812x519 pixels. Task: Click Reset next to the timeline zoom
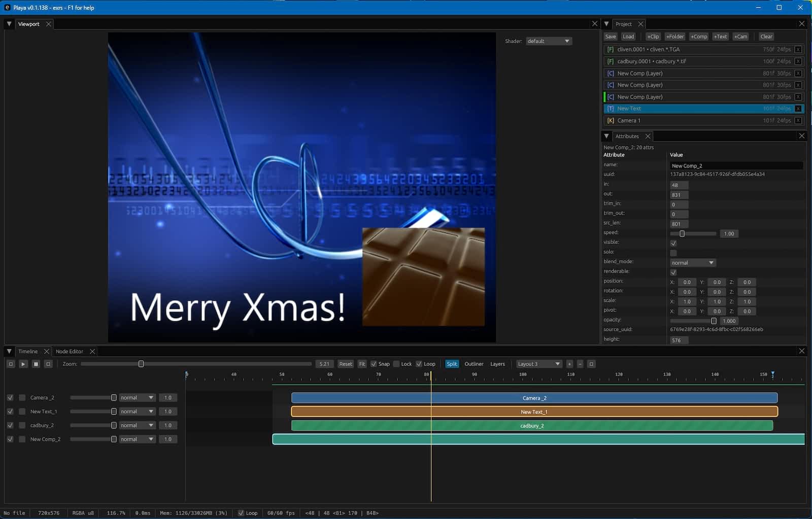point(346,364)
